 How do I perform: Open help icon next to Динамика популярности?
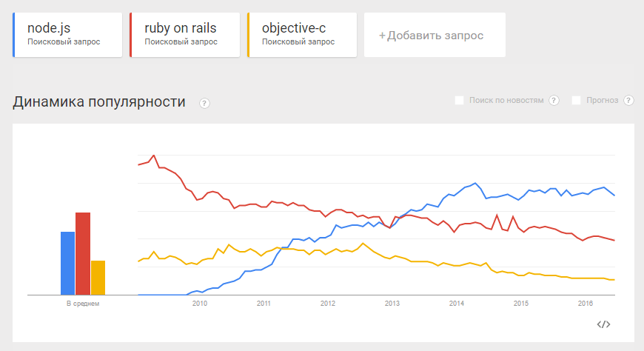(x=204, y=103)
